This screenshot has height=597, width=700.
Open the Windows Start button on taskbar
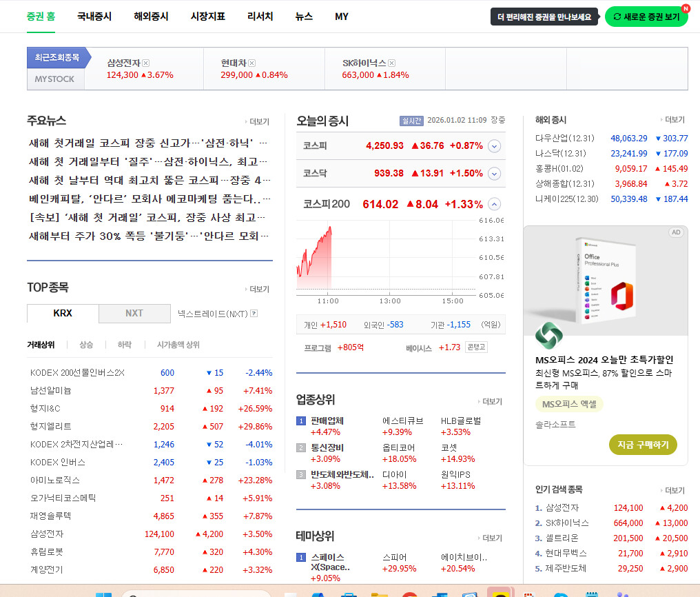[103, 594]
